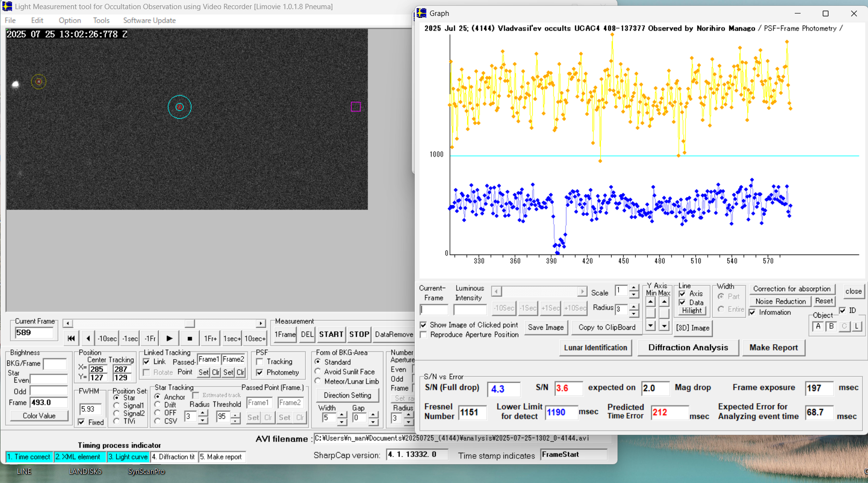Click the frame position slider thumb
The image size is (868, 483).
[x=190, y=323]
